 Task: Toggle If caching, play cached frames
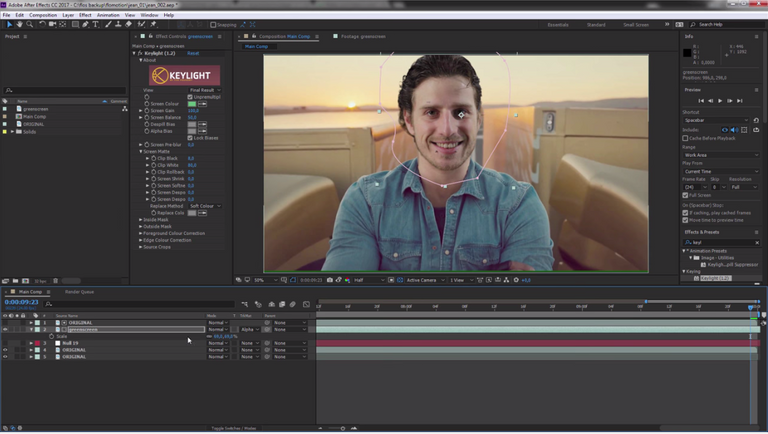685,213
